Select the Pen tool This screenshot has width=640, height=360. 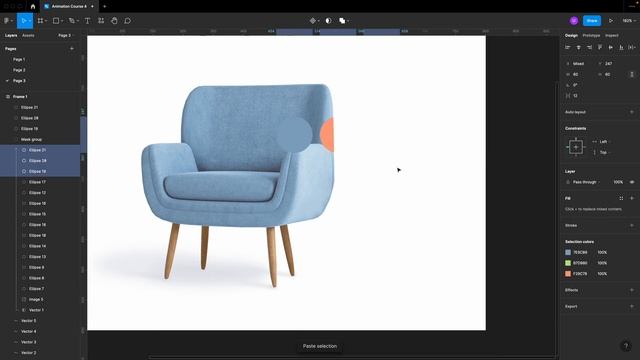pos(71,20)
